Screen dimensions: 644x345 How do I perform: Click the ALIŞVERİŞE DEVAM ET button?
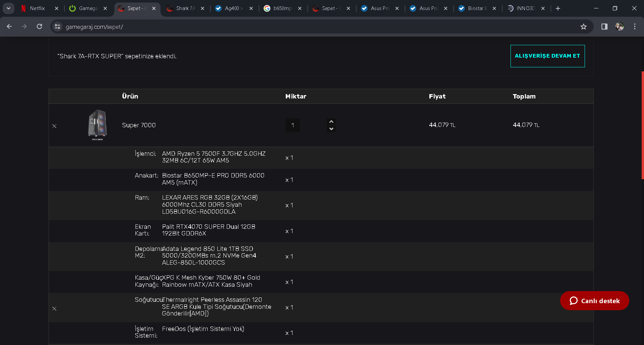[x=547, y=56]
